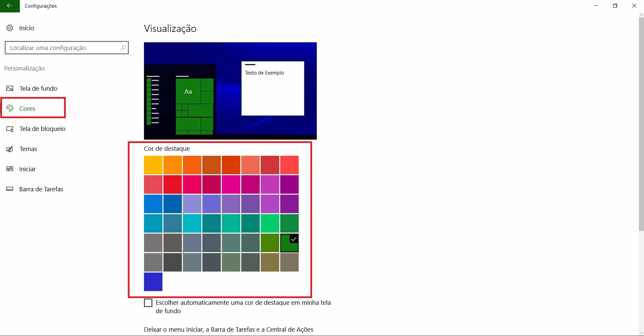Select the hot magenta swatch in the second row
The height and width of the screenshot is (336, 644).
click(x=231, y=184)
